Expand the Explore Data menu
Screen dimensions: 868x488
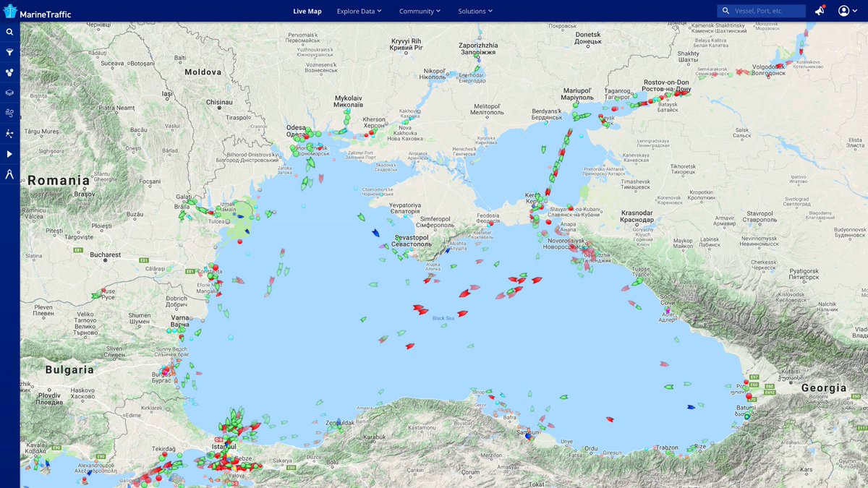click(359, 11)
